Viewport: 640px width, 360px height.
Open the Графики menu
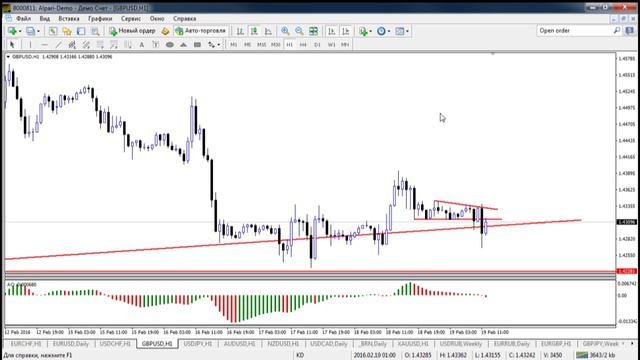point(100,18)
